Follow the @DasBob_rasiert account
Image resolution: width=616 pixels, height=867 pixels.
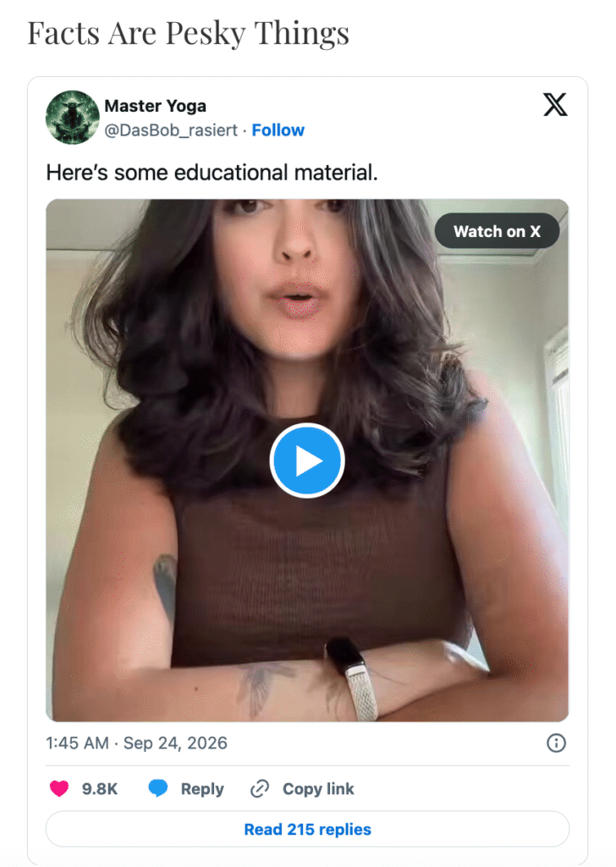pos(278,130)
